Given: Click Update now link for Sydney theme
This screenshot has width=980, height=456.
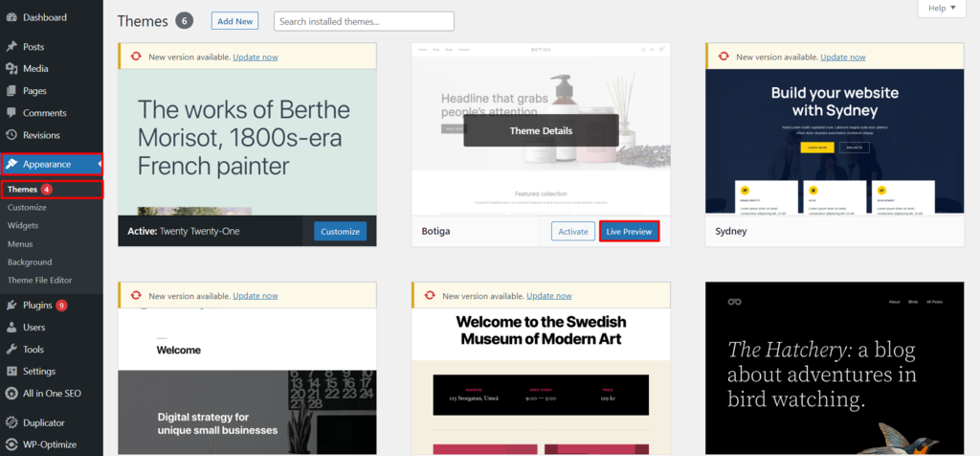Looking at the screenshot, I should click(842, 57).
